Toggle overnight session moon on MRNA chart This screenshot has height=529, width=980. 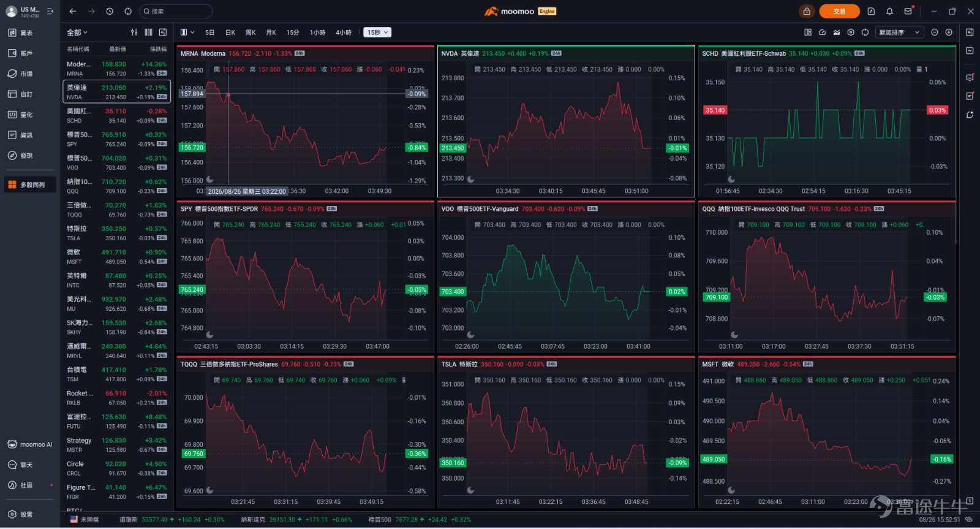point(210,180)
